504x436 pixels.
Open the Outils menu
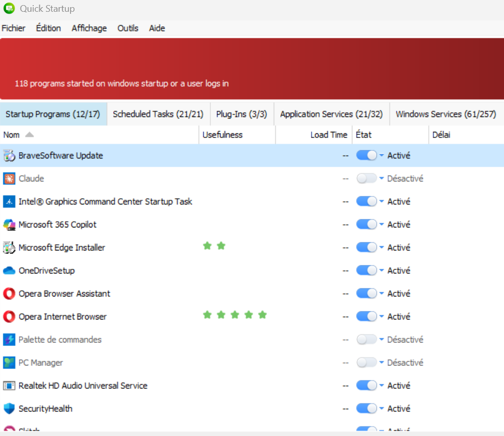pos(128,28)
